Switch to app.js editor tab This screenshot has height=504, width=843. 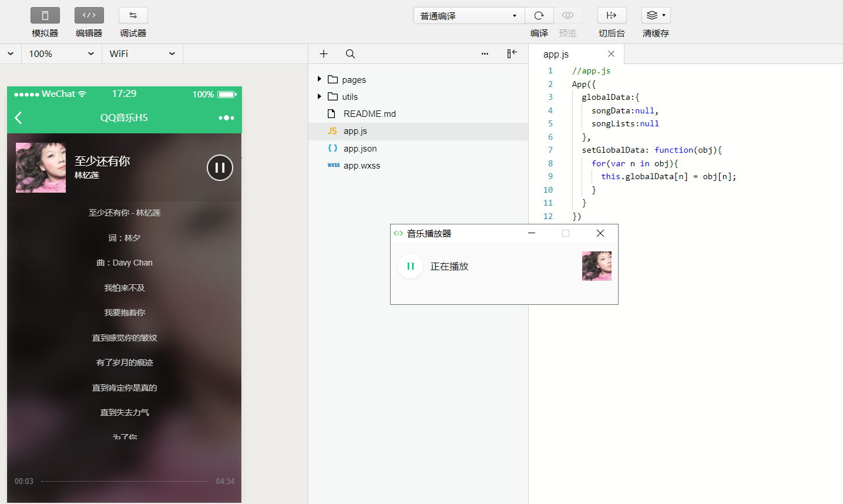tap(556, 54)
